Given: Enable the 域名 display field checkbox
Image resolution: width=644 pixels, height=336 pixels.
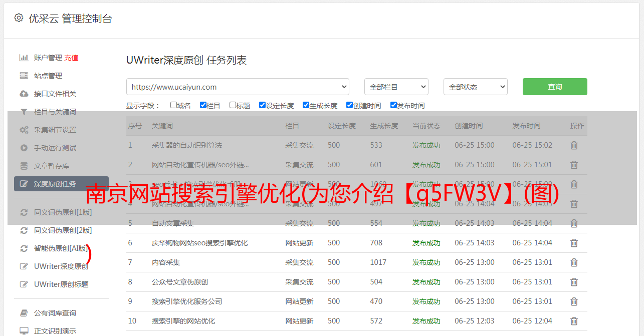Looking at the screenshot, I should tap(173, 105).
